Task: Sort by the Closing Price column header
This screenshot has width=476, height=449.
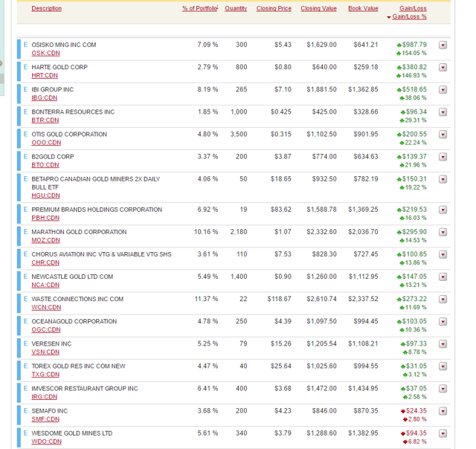Action: tap(274, 9)
